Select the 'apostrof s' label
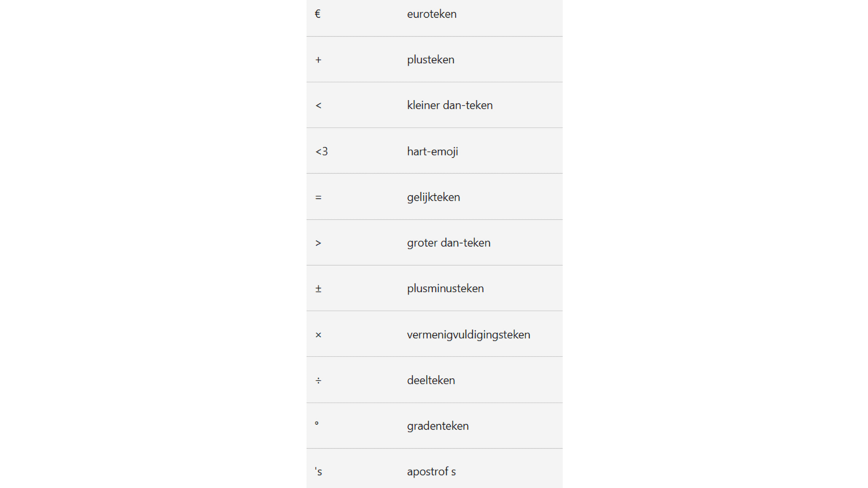The width and height of the screenshot is (868, 488). tap(431, 472)
